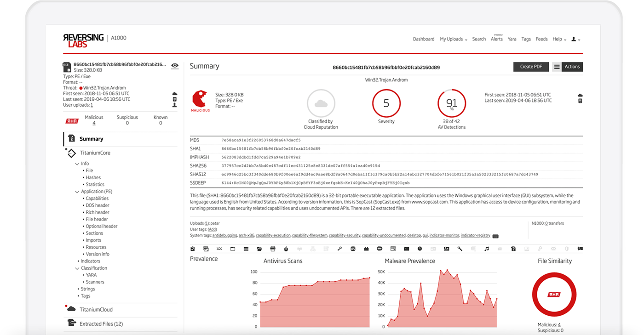Click the Cloud Reputation circle icon
The height and width of the screenshot is (335, 644).
coord(321,103)
